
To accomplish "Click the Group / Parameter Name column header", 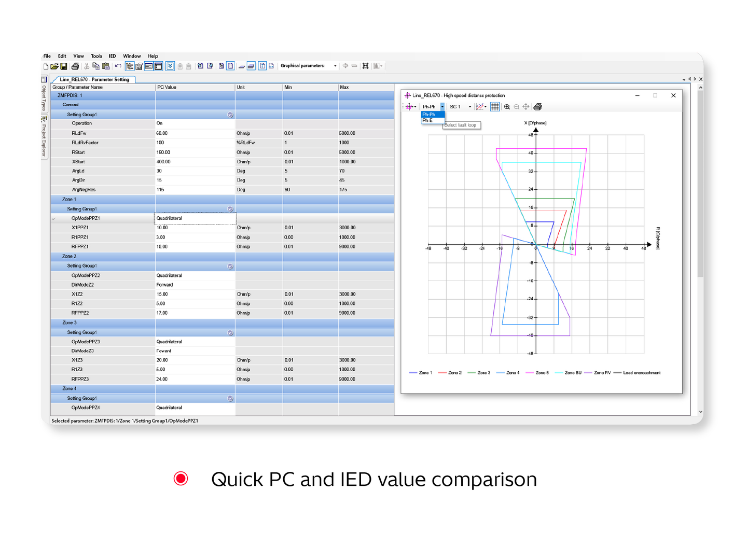I will coord(103,87).
